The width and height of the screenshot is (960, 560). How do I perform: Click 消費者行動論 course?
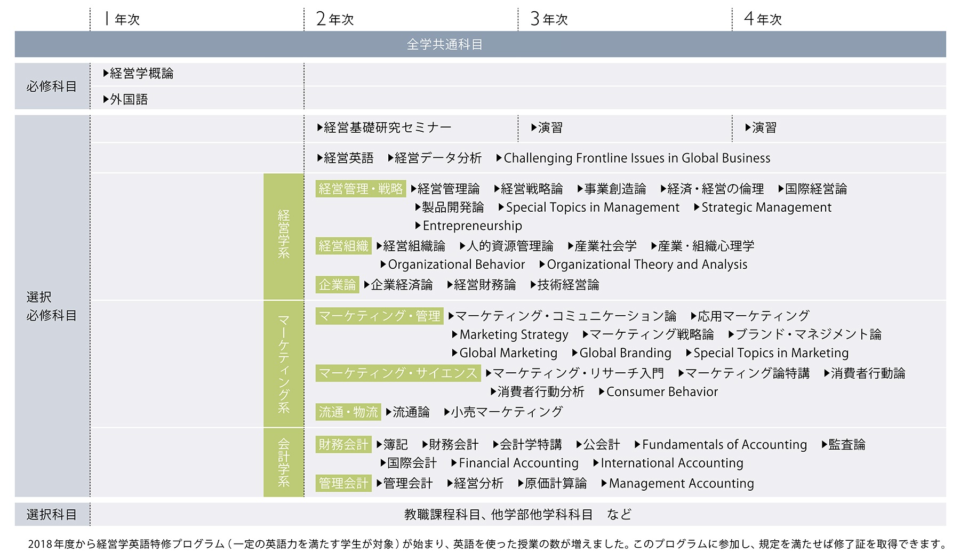click(865, 373)
